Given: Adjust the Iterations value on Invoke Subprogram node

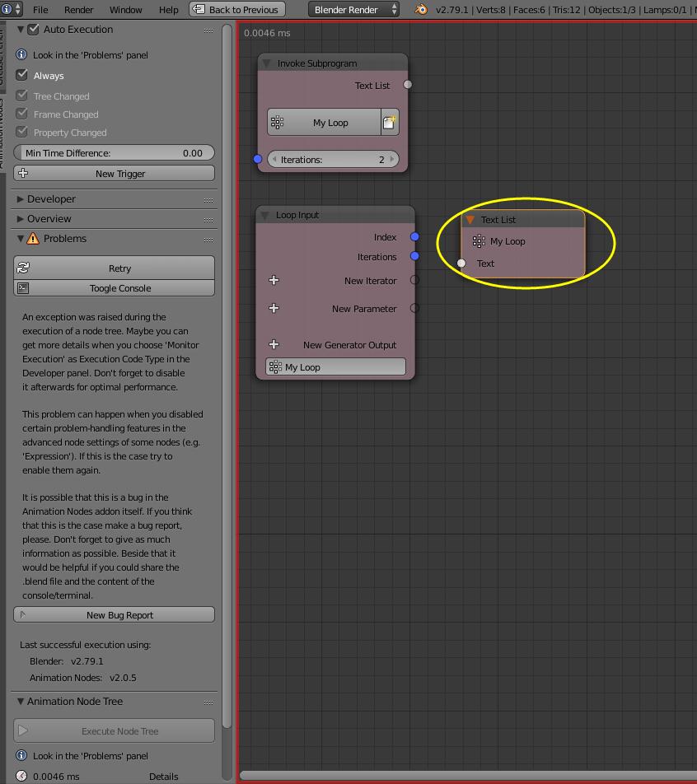Looking at the screenshot, I should click(333, 160).
